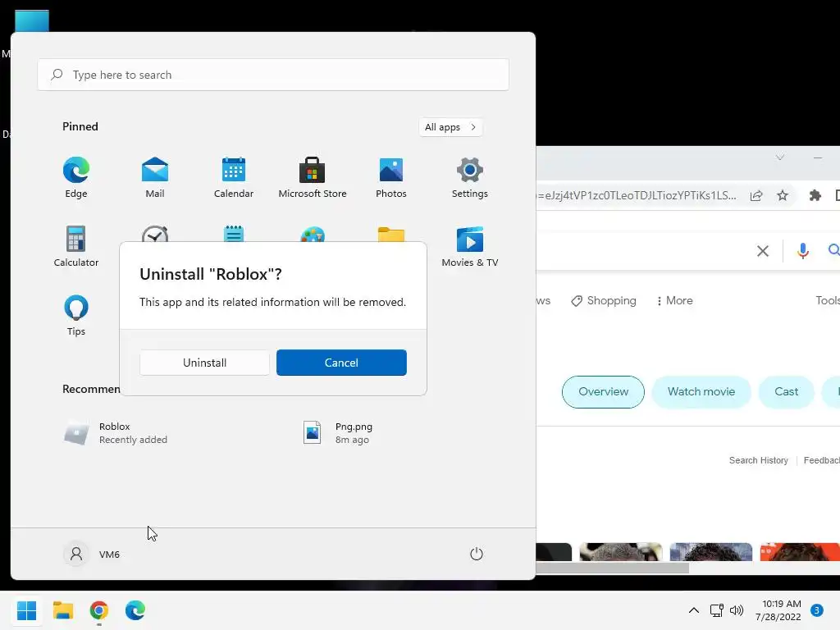
Task: Open the Search History link
Action: coord(759,460)
